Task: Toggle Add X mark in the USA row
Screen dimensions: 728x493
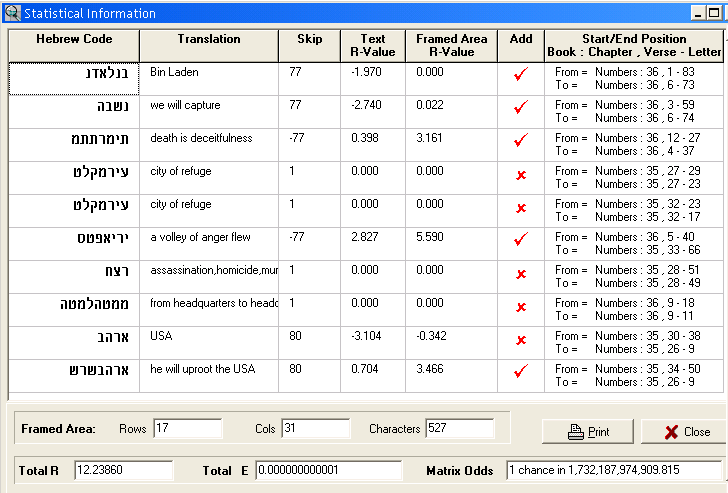Action: click(521, 340)
